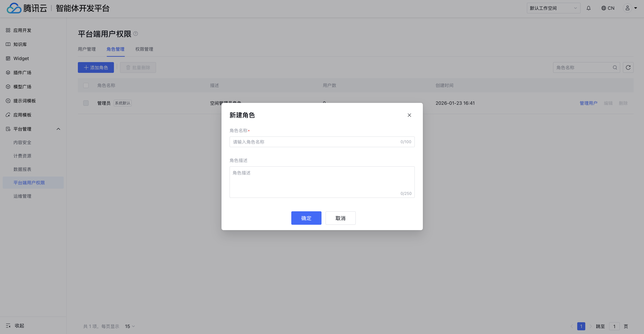Click the 确定 confirm button

(x=306, y=218)
